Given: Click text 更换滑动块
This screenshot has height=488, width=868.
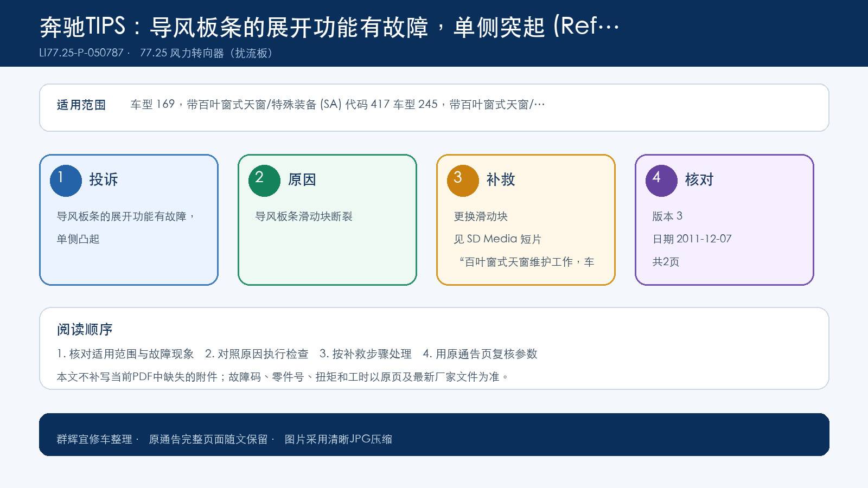Looking at the screenshot, I should (481, 216).
